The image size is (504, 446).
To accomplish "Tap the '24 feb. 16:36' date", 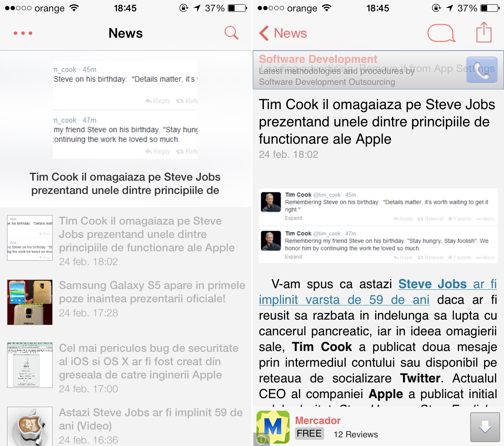I will tap(88, 440).
